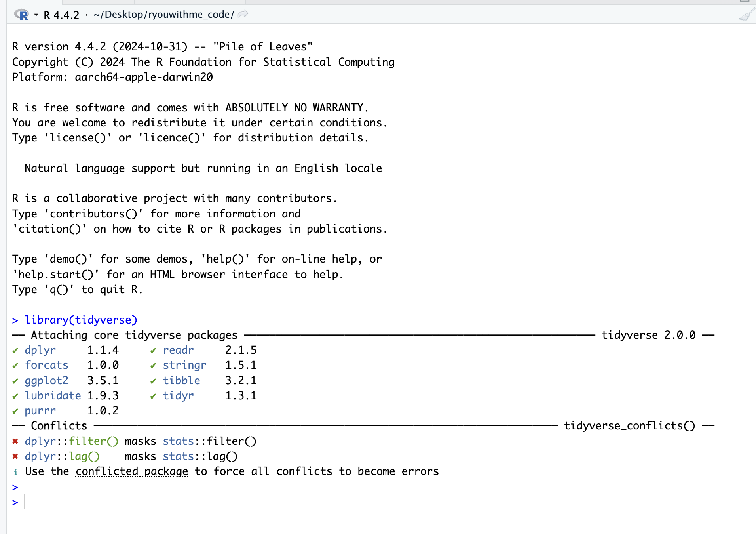Screen dimensions: 756x534
Task: Select the library(tidyverse) command text
Action: click(81, 320)
